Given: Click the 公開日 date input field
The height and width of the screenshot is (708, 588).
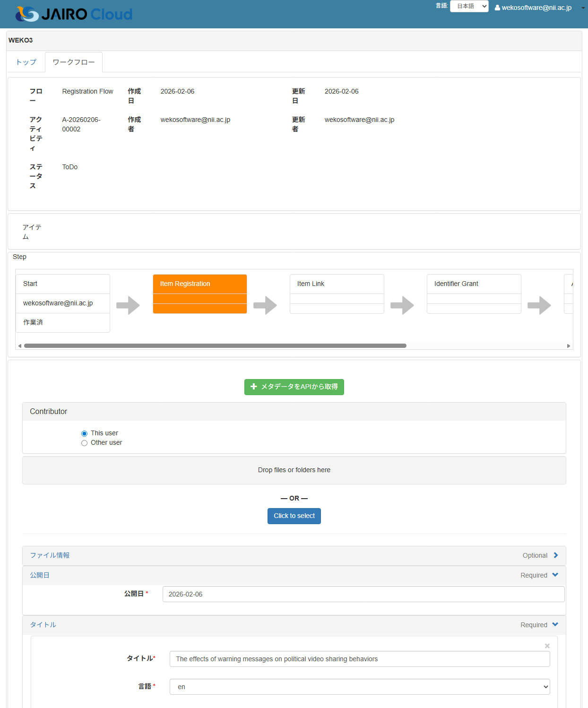Looking at the screenshot, I should click(363, 594).
